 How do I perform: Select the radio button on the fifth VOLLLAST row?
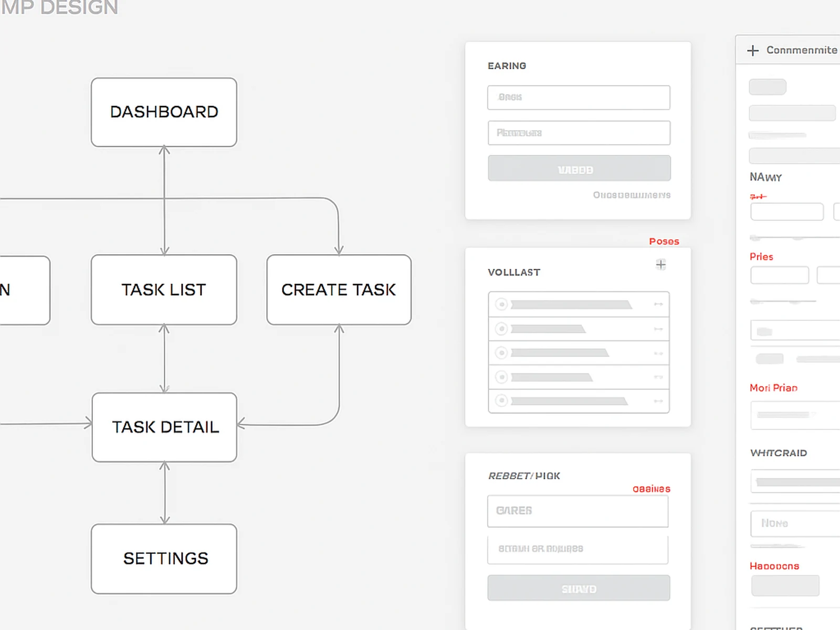501,401
